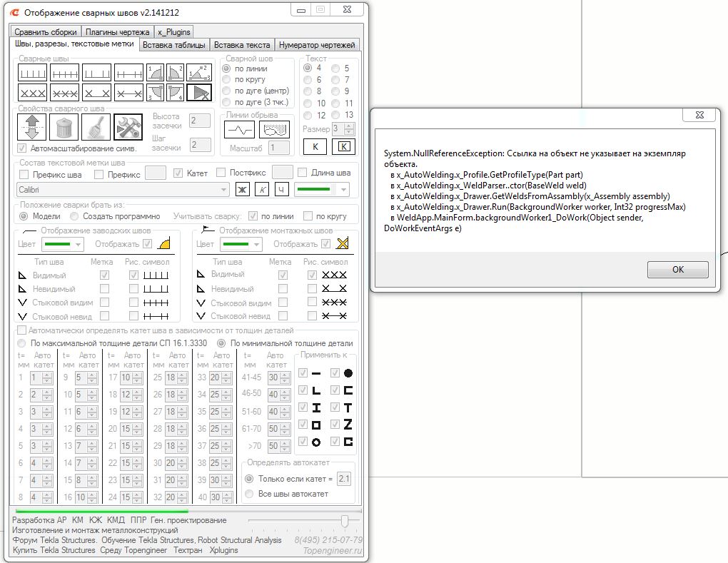Click the slider handle at the bottom right
728x563 pixels.
click(345, 521)
